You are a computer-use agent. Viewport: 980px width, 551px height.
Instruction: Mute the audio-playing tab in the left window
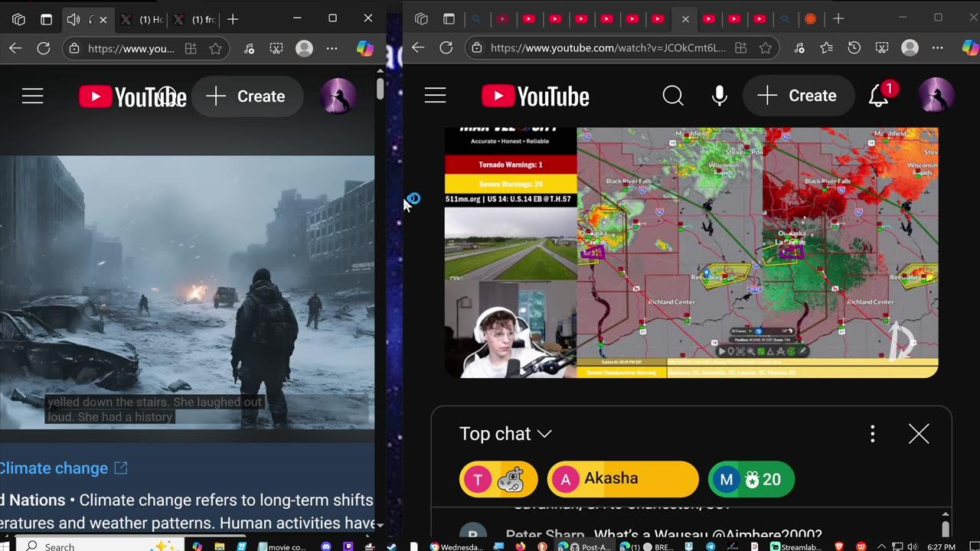(x=73, y=19)
